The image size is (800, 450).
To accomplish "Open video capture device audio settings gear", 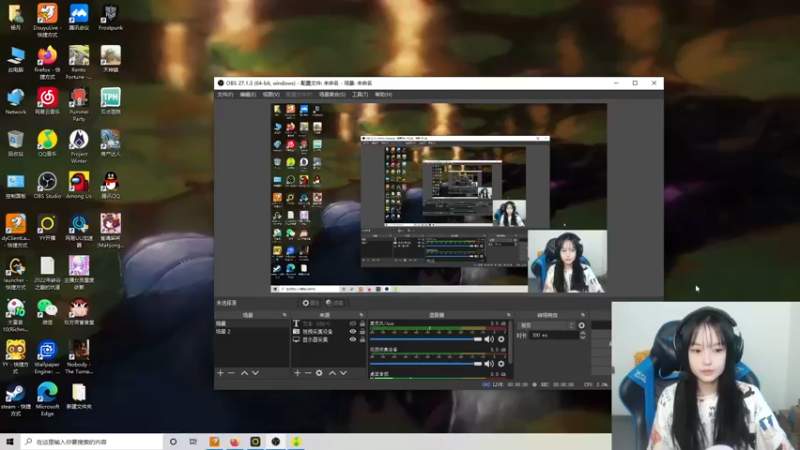I will pyautogui.click(x=501, y=364).
